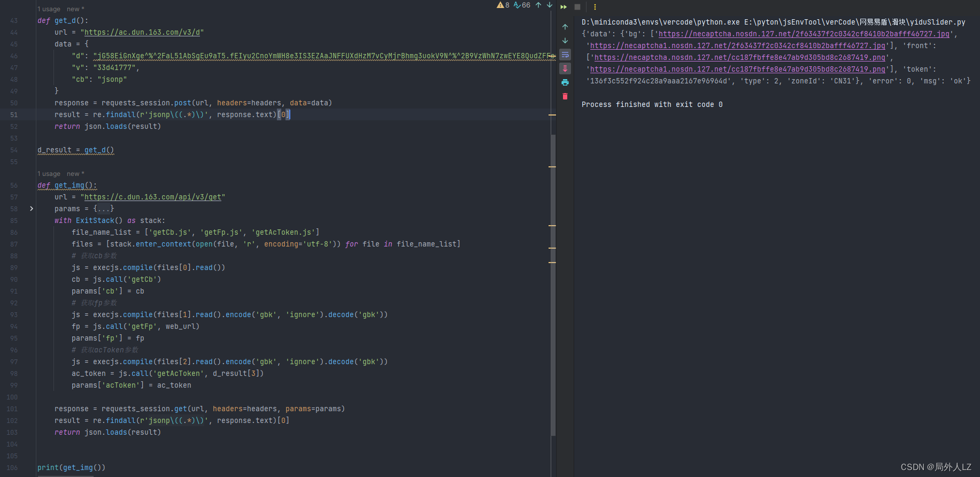Click the green Rerun button in Run panel
Viewport: 980px width, 477px height.
564,7
